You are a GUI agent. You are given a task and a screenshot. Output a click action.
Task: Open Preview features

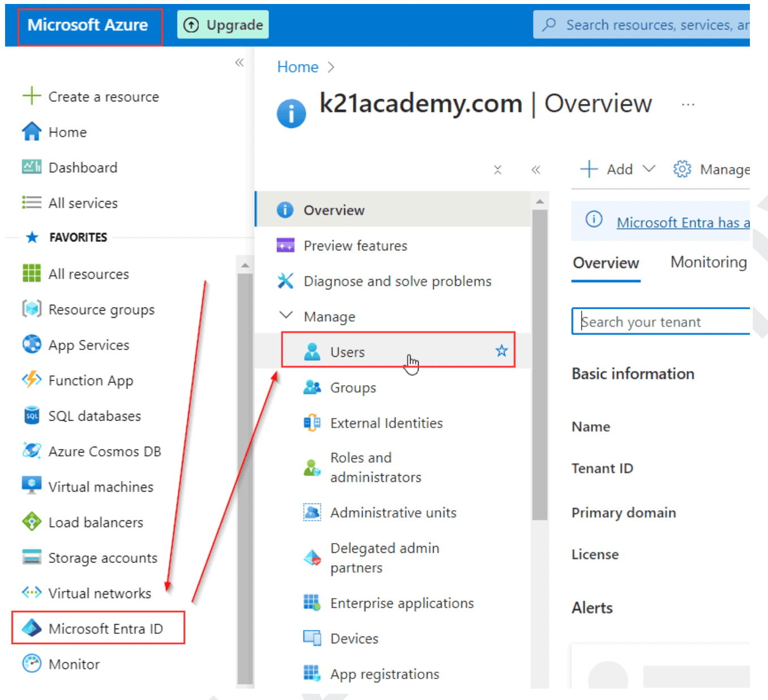pyautogui.click(x=355, y=245)
